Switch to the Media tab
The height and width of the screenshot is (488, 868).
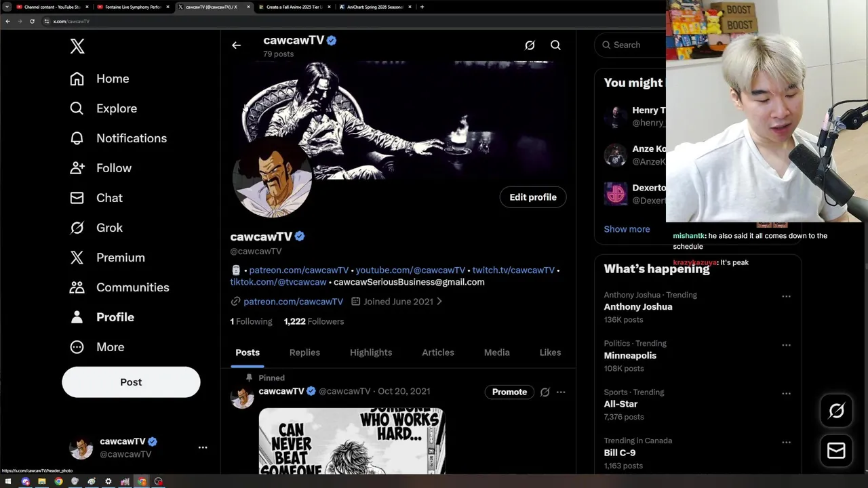click(x=496, y=352)
